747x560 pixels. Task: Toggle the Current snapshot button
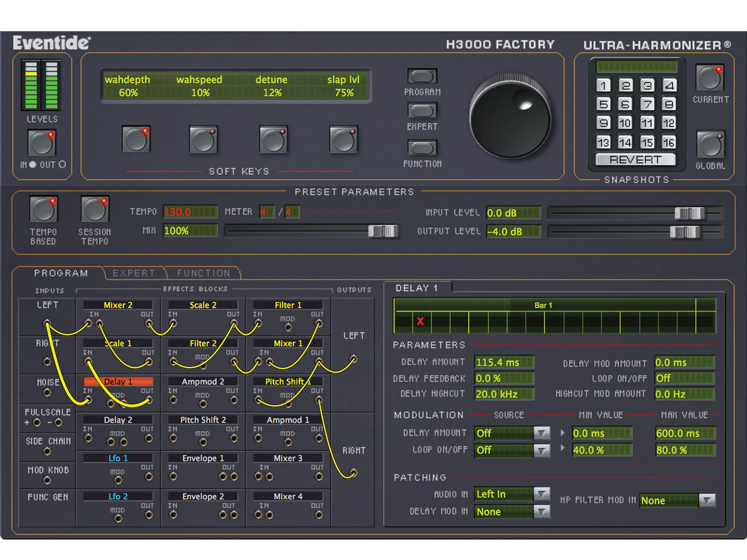[710, 78]
